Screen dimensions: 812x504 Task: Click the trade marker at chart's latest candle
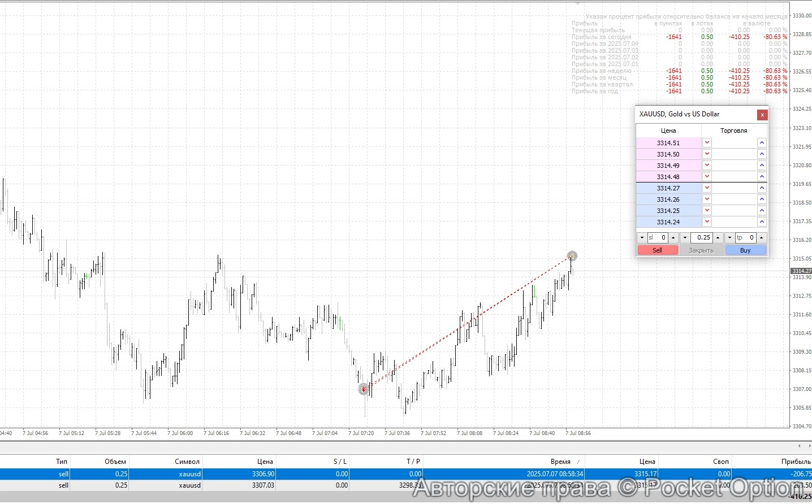tap(572, 257)
